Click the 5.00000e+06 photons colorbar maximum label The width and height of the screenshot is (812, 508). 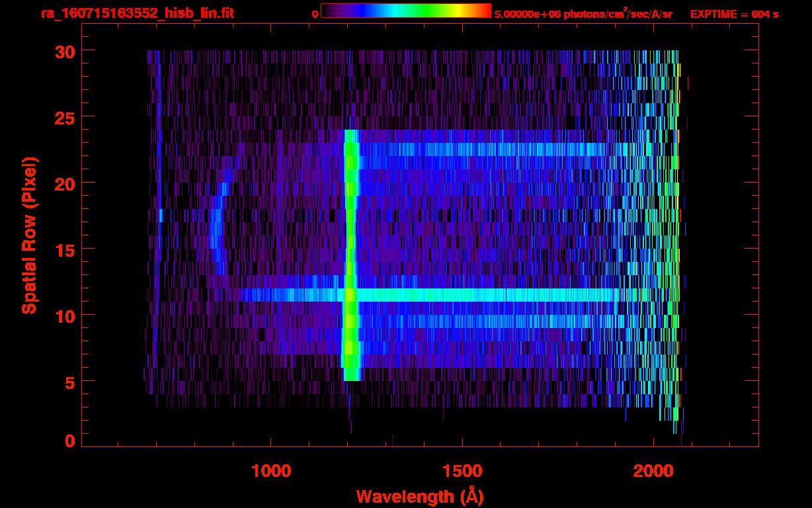[583, 14]
